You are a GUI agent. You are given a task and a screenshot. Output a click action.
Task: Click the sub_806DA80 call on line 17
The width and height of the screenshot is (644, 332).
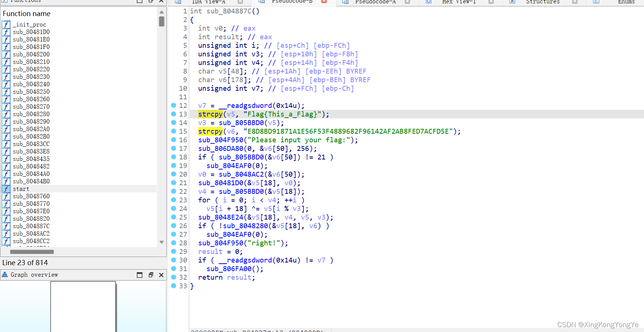[x=221, y=149]
